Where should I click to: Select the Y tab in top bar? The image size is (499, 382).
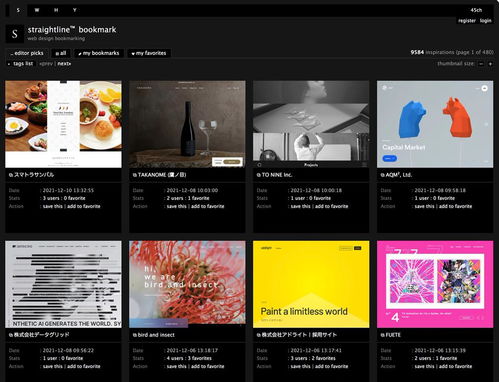tap(75, 10)
